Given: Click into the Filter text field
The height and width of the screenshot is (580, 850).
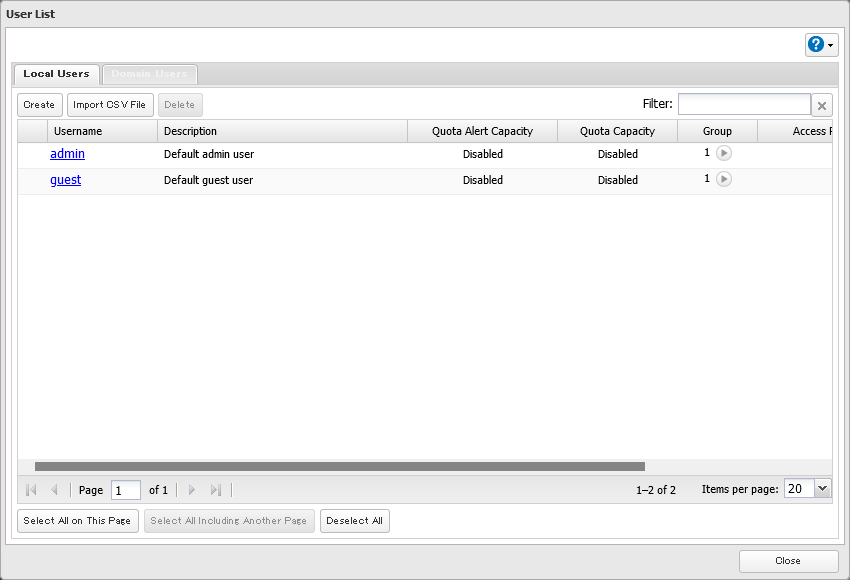Looking at the screenshot, I should tap(744, 104).
